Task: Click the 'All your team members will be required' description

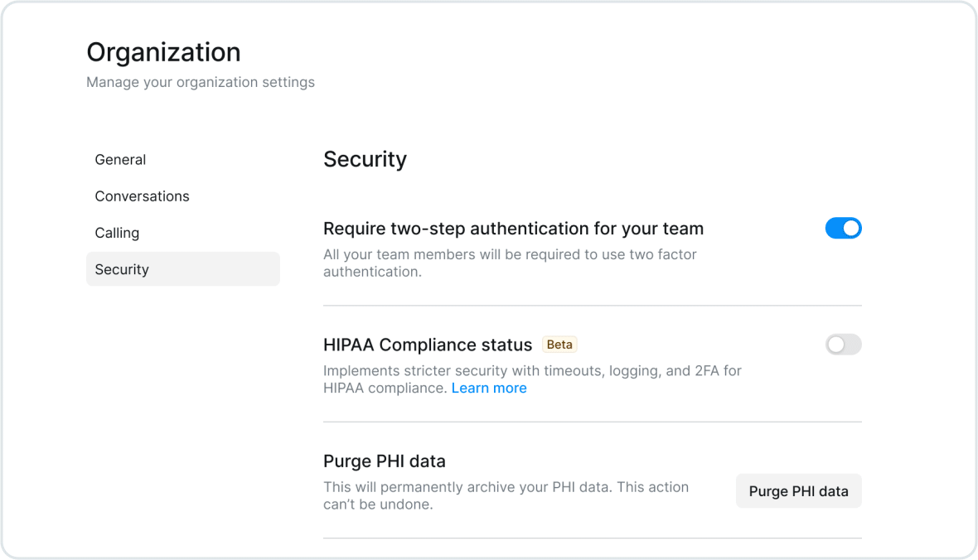Action: [510, 263]
